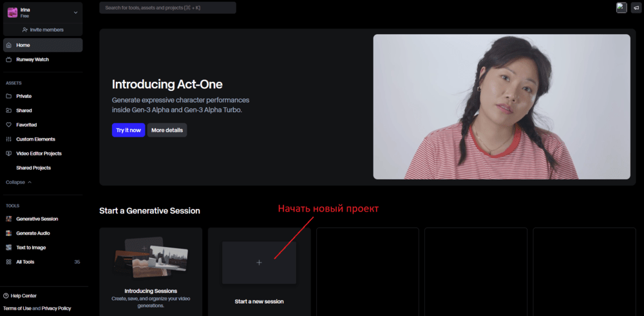Click the Private folder icon
The height and width of the screenshot is (316, 644).
[8, 96]
